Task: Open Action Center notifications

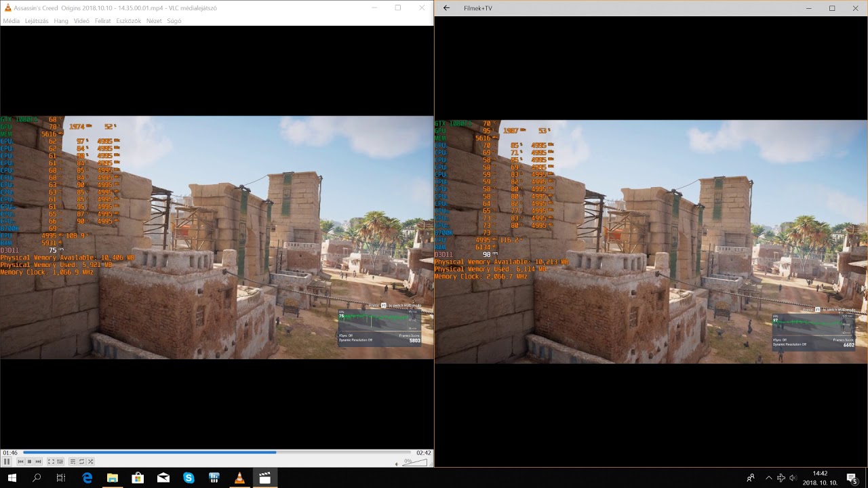Action: click(852, 478)
